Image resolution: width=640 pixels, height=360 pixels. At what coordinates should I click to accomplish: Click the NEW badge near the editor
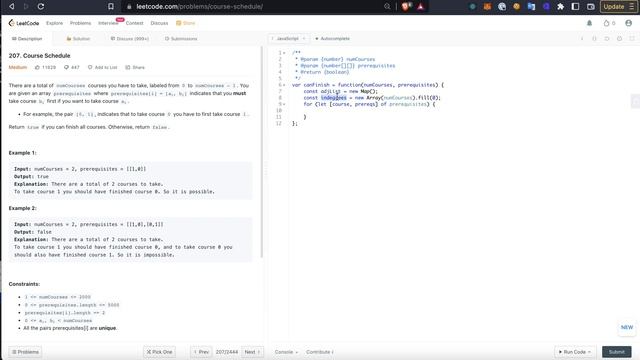tap(627, 327)
